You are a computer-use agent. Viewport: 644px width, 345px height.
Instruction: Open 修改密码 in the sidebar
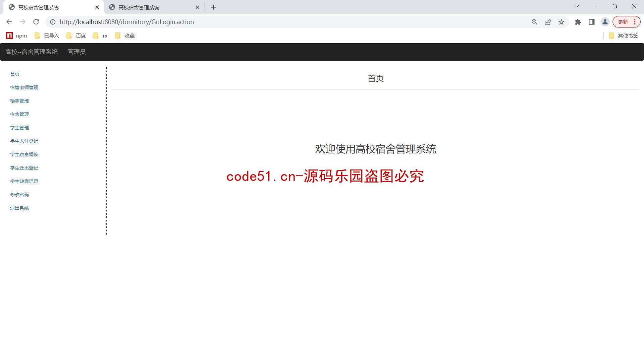[19, 195]
